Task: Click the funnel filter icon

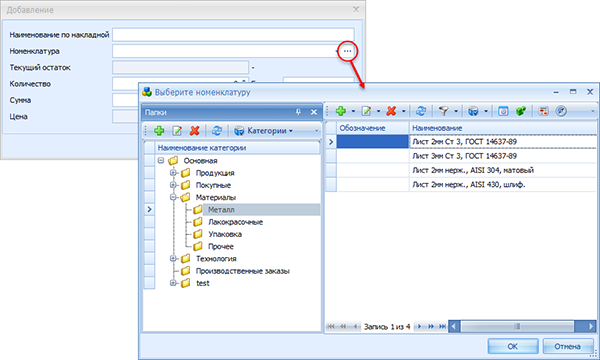Action: pos(443,111)
